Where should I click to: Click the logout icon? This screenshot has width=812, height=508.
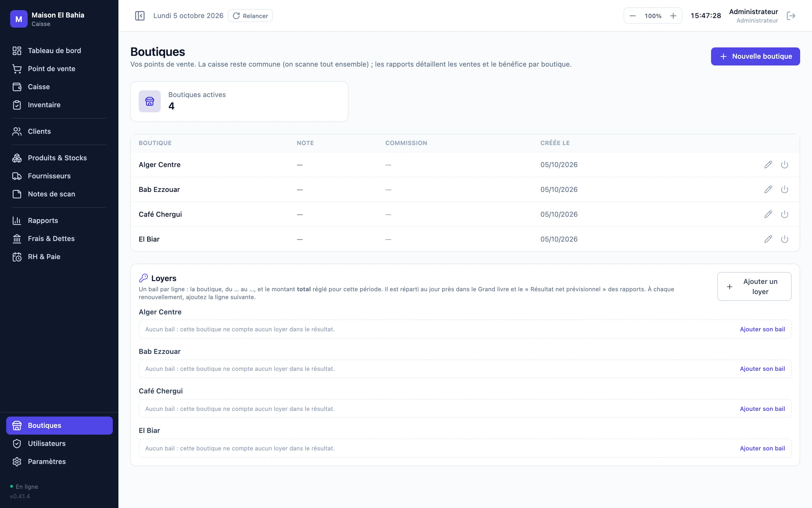791,16
